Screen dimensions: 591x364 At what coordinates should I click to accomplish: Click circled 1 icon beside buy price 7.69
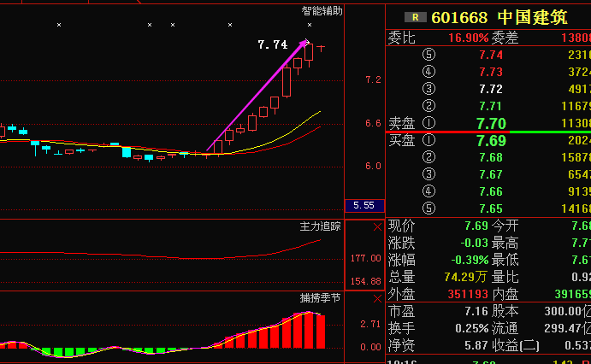(428, 140)
